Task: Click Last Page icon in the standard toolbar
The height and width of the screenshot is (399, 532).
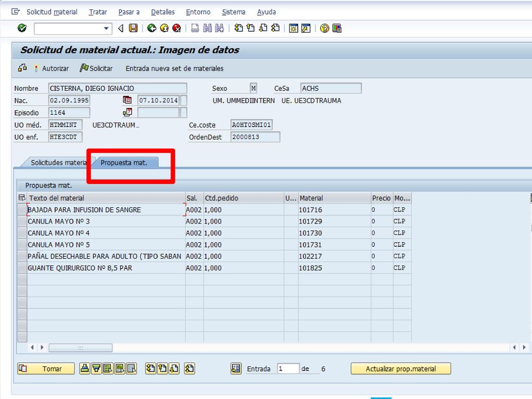Action: point(275,28)
